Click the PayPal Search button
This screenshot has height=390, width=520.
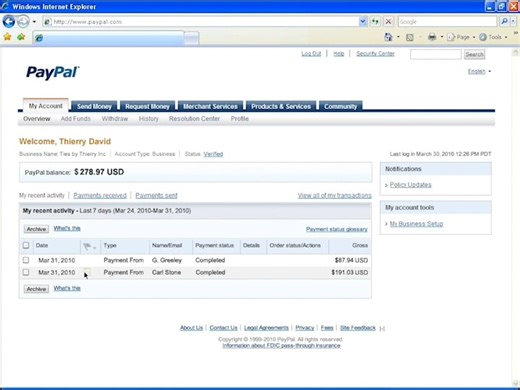pyautogui.click(x=474, y=54)
